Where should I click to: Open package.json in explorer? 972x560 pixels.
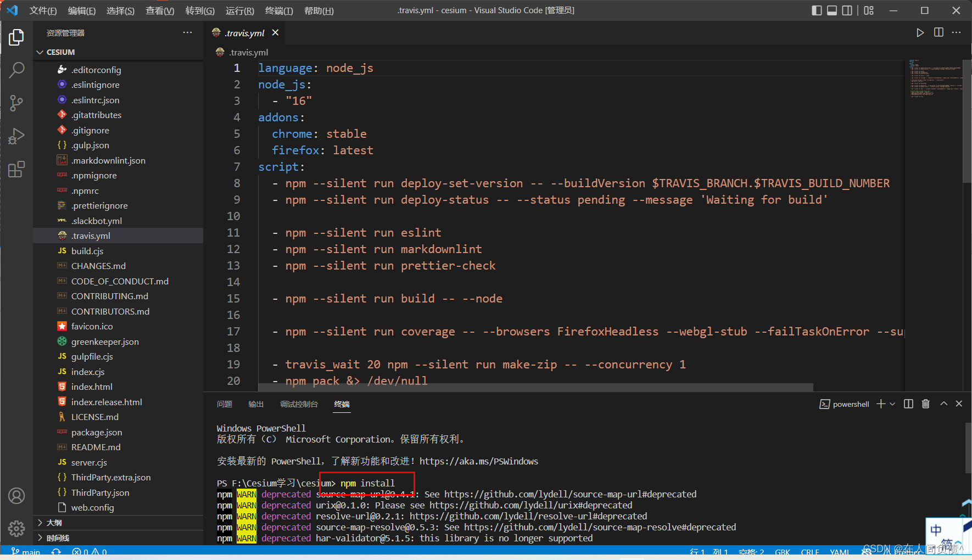click(x=118, y=432)
